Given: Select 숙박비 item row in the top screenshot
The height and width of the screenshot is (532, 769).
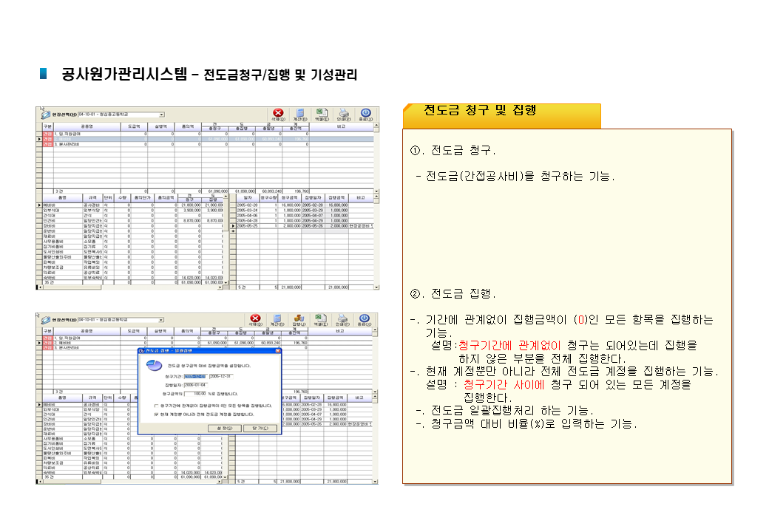Looking at the screenshot, I should (132, 278).
